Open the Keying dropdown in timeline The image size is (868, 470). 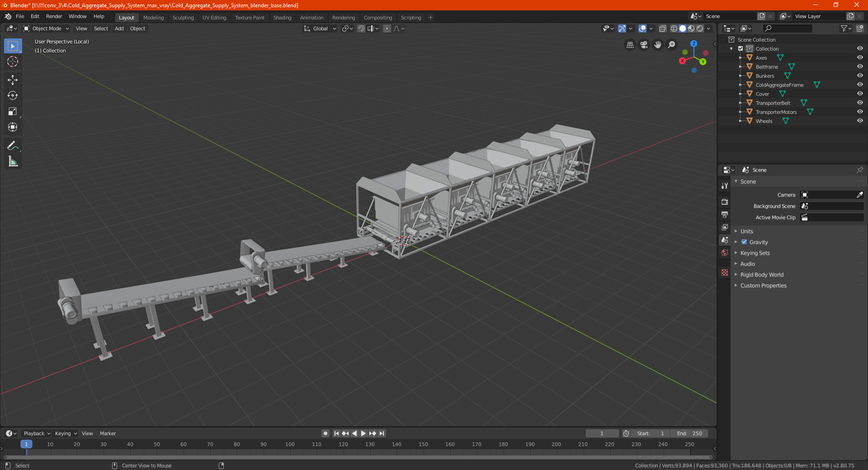66,433
